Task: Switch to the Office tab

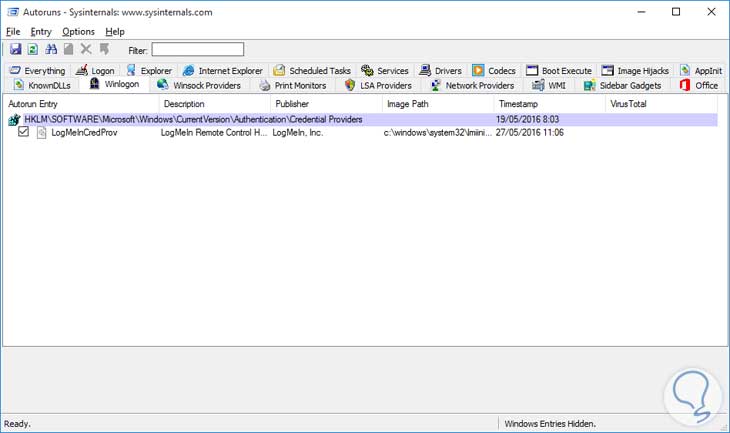Action: point(699,85)
